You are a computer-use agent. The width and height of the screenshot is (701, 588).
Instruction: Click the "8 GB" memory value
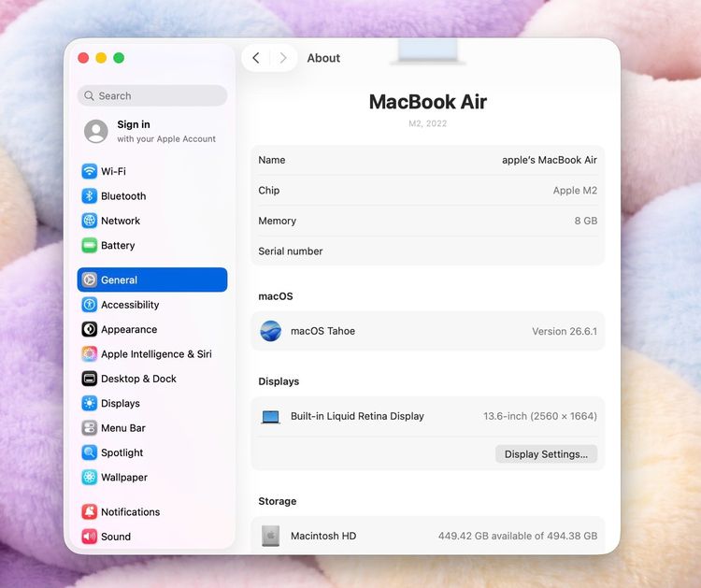(x=586, y=221)
